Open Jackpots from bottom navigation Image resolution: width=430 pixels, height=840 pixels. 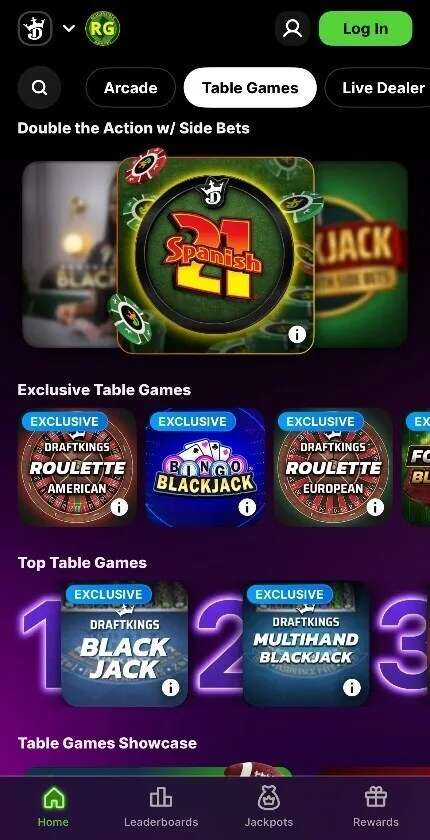269,807
